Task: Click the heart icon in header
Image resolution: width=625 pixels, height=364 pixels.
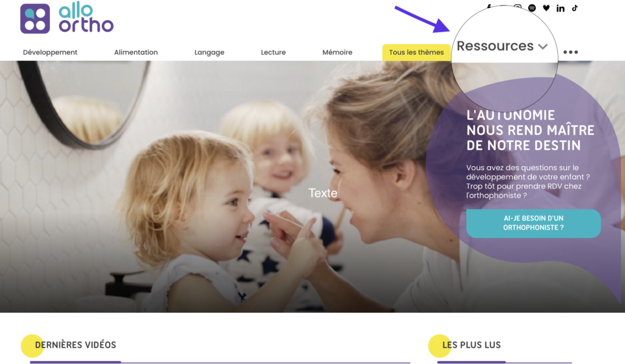Action: [x=546, y=8]
